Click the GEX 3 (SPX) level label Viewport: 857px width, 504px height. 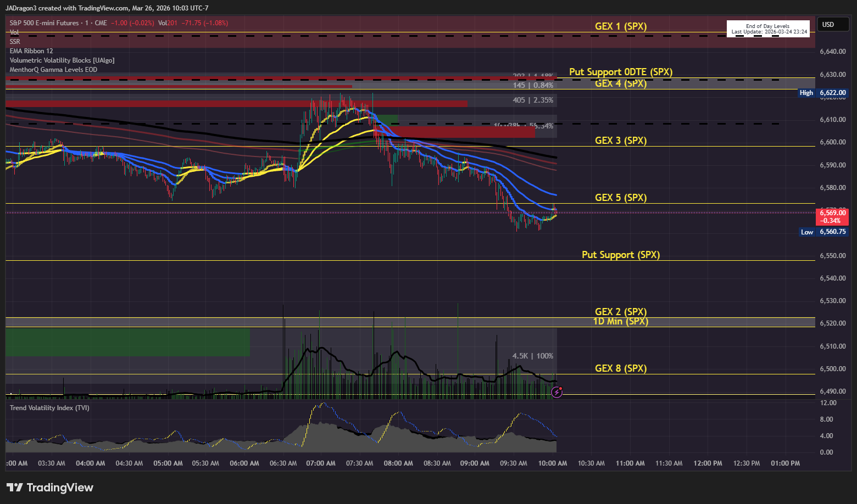621,141
